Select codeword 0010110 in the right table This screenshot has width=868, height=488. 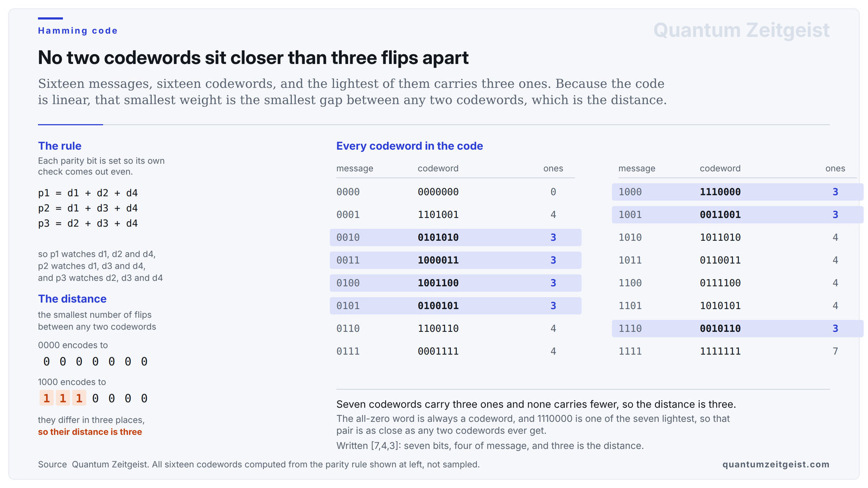pyautogui.click(x=720, y=329)
